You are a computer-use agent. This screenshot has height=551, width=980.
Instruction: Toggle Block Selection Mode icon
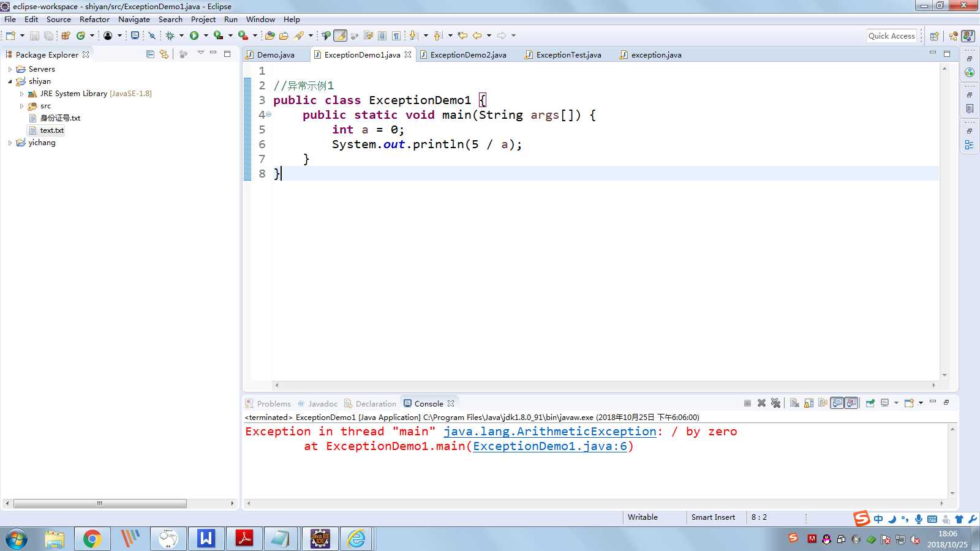pos(382,36)
